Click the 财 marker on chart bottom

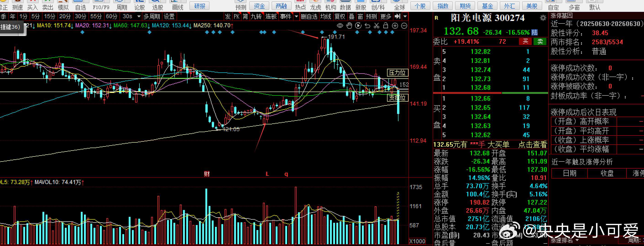tap(207, 174)
